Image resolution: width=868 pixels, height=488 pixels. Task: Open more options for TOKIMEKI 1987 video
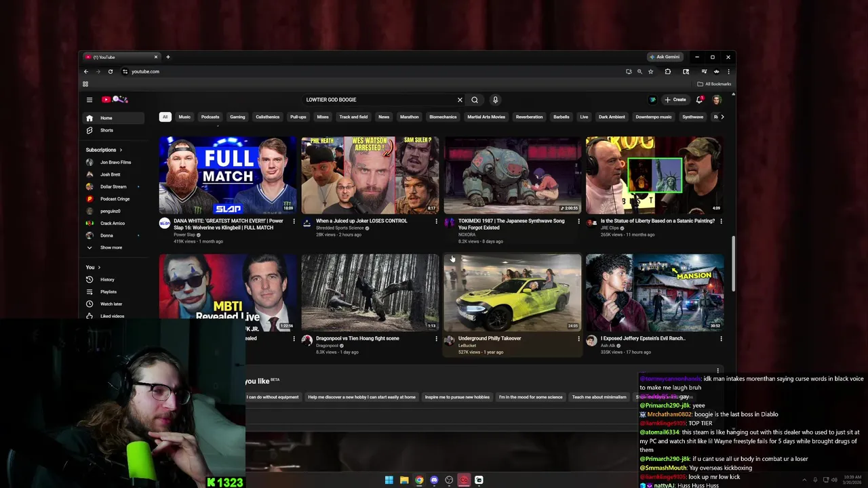578,221
